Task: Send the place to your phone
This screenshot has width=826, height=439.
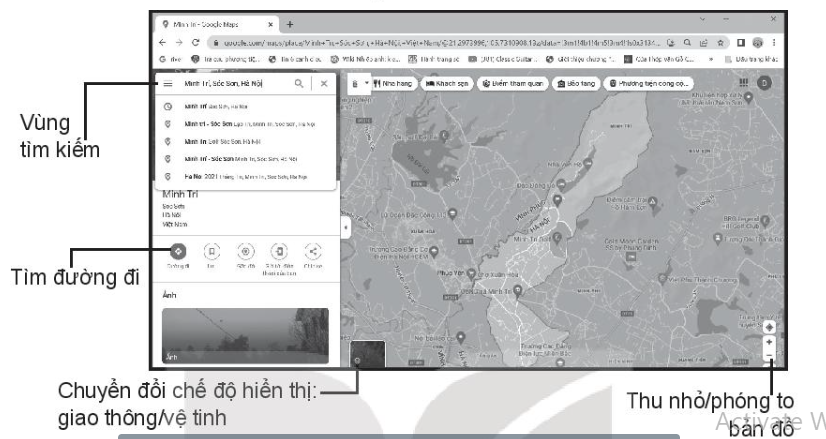Action: (x=281, y=252)
